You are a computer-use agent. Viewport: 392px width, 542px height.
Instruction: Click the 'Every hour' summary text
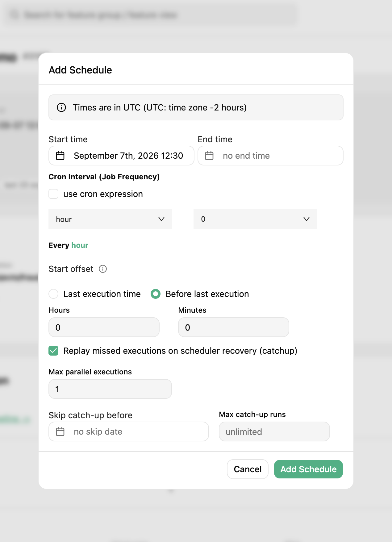click(x=69, y=245)
